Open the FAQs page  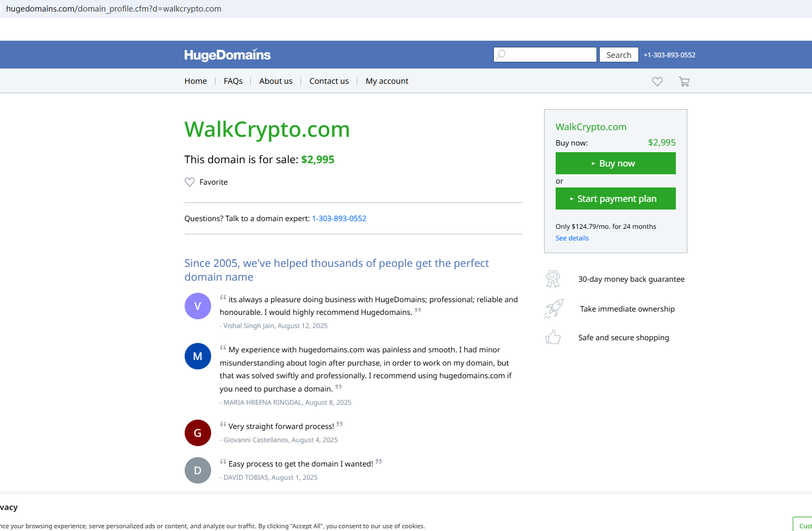(x=233, y=81)
